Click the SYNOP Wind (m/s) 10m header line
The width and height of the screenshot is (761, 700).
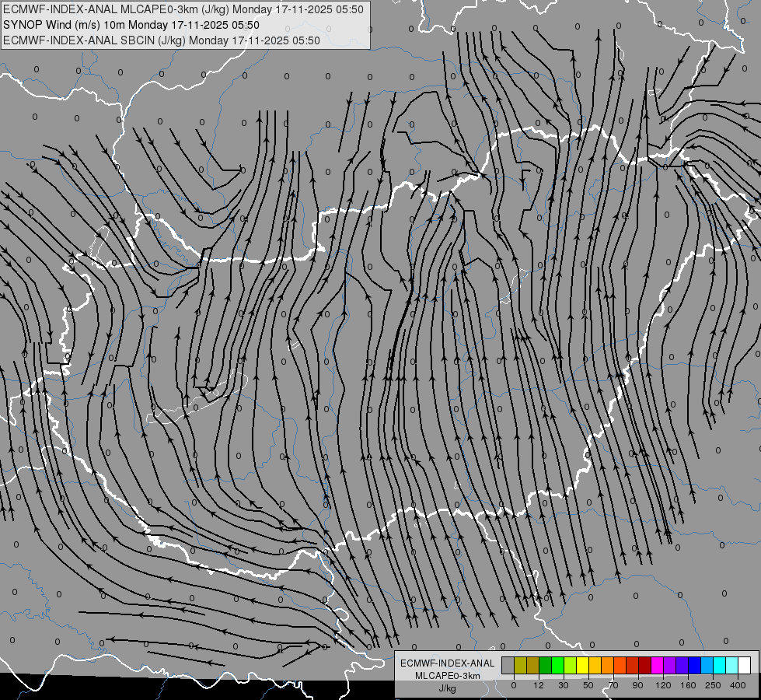pyautogui.click(x=131, y=25)
